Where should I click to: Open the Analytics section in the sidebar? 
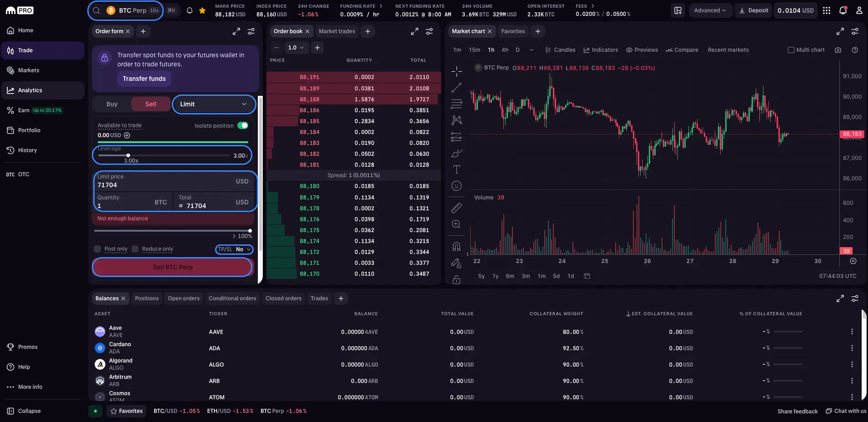31,90
